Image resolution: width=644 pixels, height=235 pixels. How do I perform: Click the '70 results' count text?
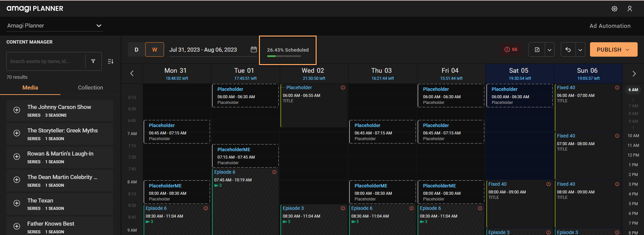pos(17,77)
